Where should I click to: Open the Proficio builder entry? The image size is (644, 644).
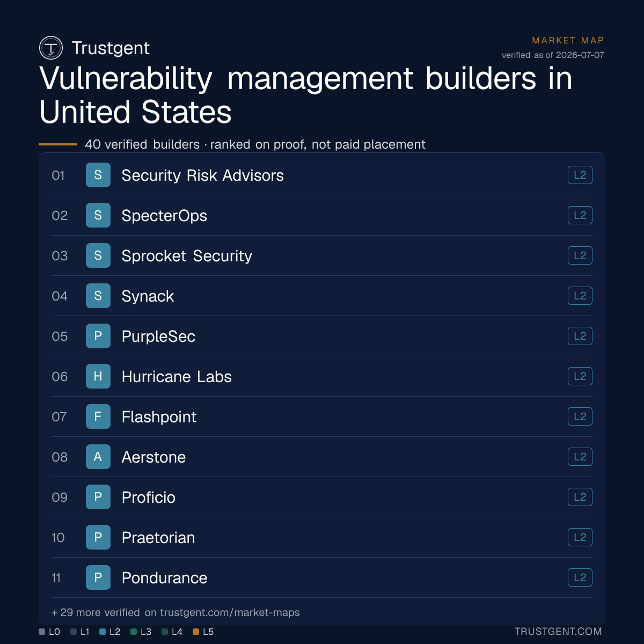pos(322,497)
